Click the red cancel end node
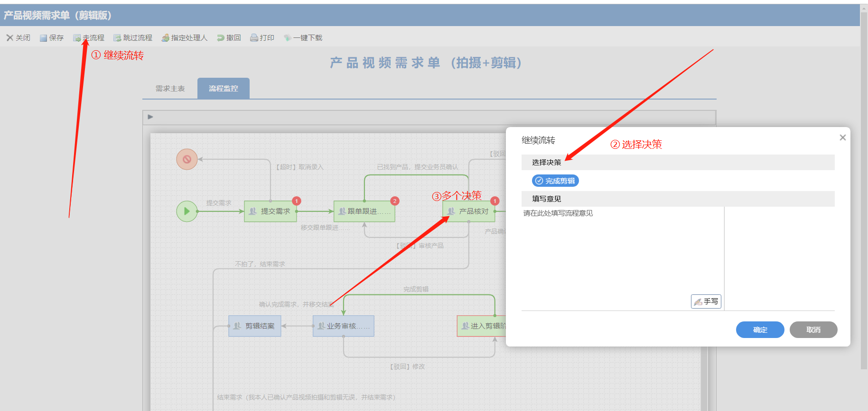The width and height of the screenshot is (868, 411). click(x=187, y=159)
